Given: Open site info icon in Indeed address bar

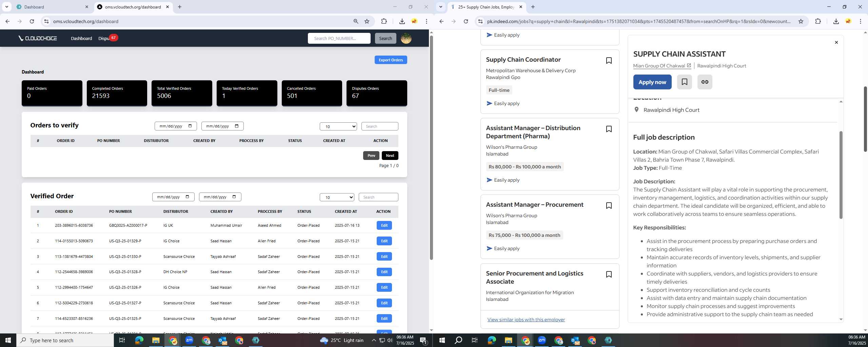Looking at the screenshot, I should coord(480,21).
